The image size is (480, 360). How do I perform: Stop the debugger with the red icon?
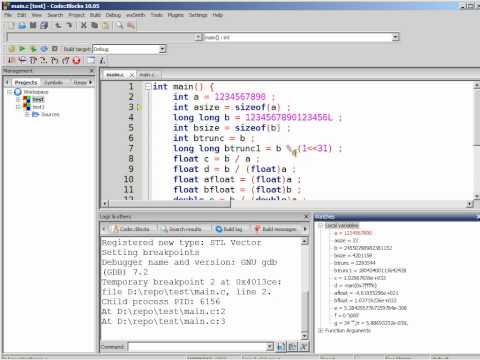(76, 60)
